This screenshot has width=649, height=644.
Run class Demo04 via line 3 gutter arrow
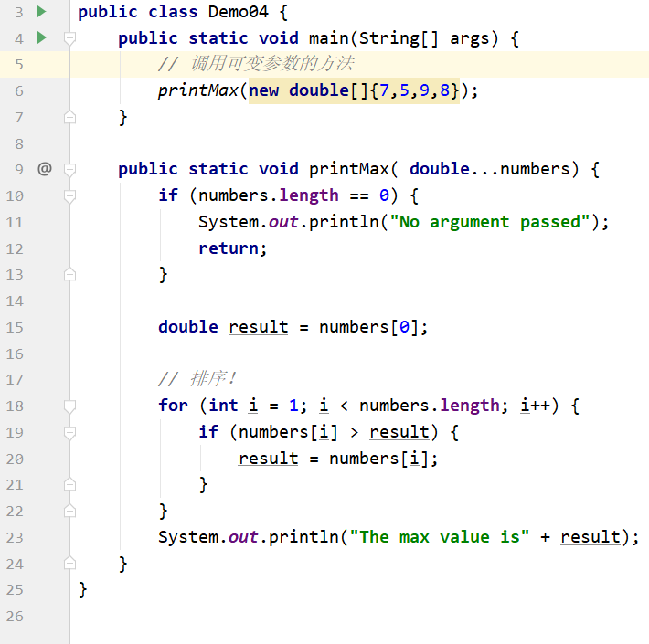tap(41, 12)
